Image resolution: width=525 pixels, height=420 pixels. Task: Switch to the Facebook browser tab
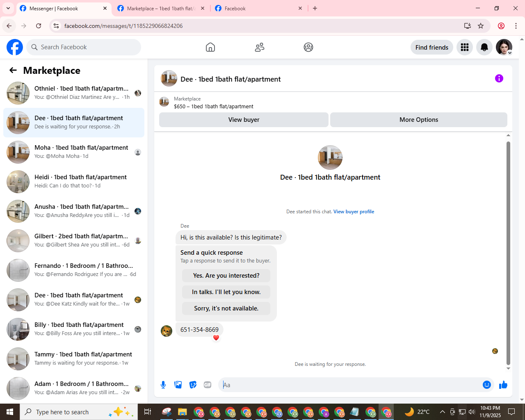point(259,8)
